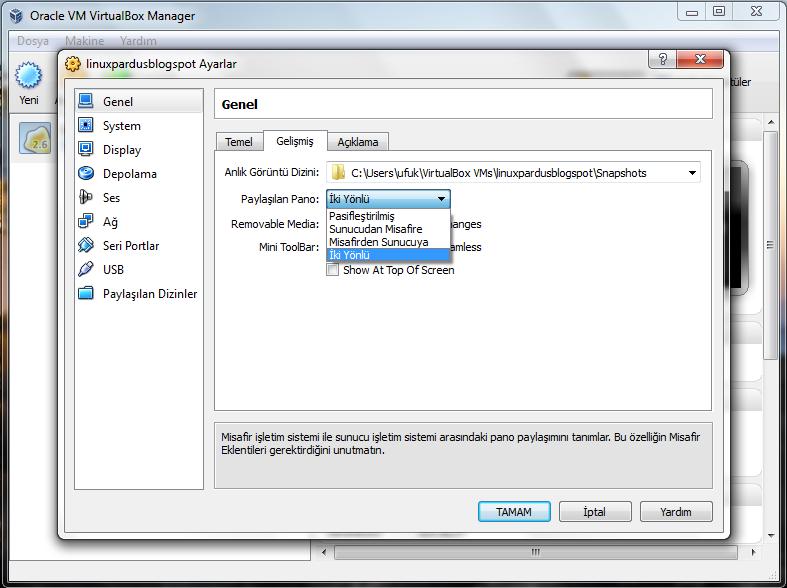Click the Genel heading text
787x588 pixels.
pos(239,104)
